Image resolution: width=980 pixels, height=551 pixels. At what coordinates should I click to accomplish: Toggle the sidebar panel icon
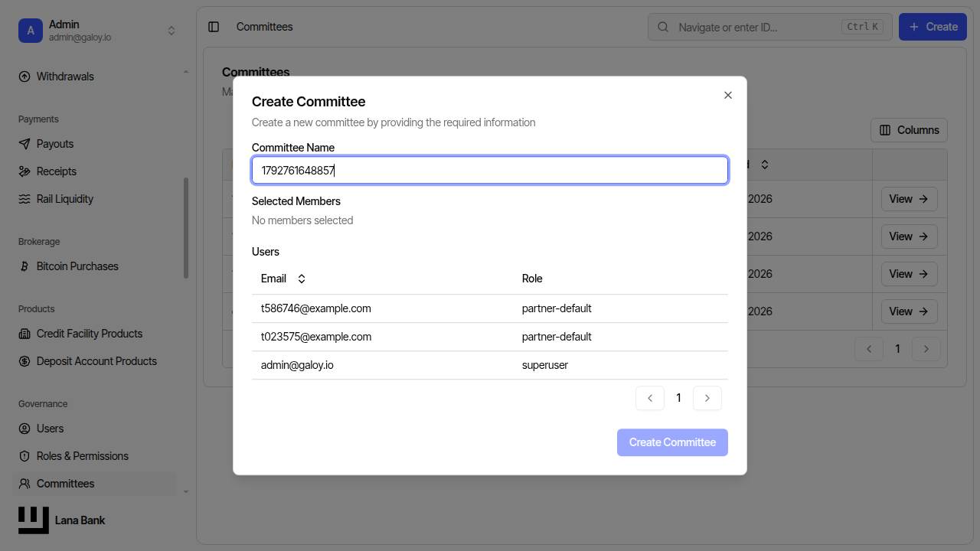(x=214, y=27)
